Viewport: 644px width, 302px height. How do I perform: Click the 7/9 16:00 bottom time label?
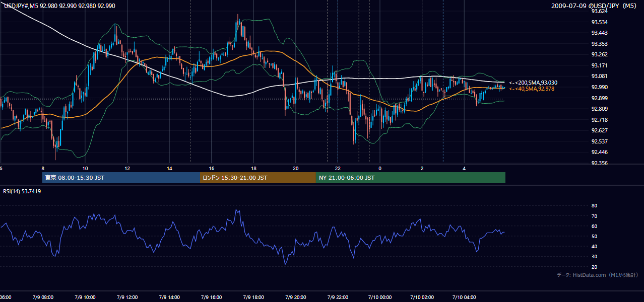pyautogui.click(x=212, y=297)
